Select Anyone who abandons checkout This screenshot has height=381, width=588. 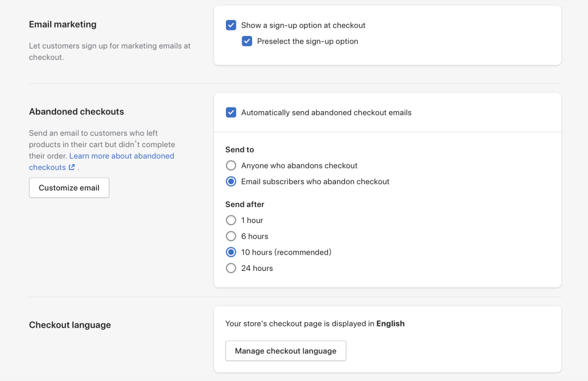click(x=231, y=166)
